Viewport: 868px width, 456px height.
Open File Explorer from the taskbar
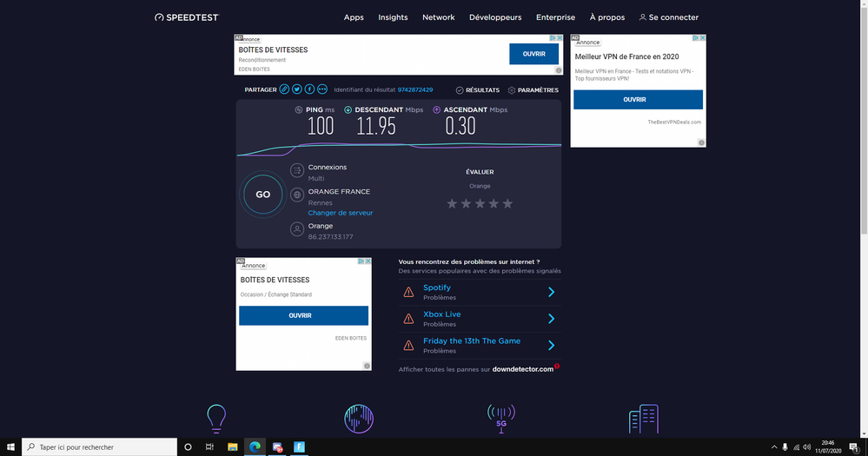click(x=233, y=447)
